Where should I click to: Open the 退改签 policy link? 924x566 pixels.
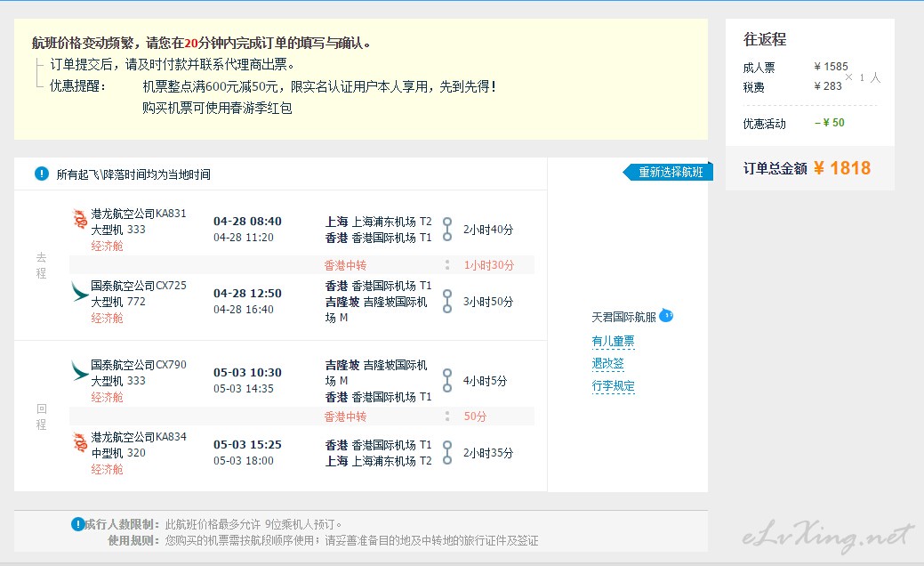607,363
